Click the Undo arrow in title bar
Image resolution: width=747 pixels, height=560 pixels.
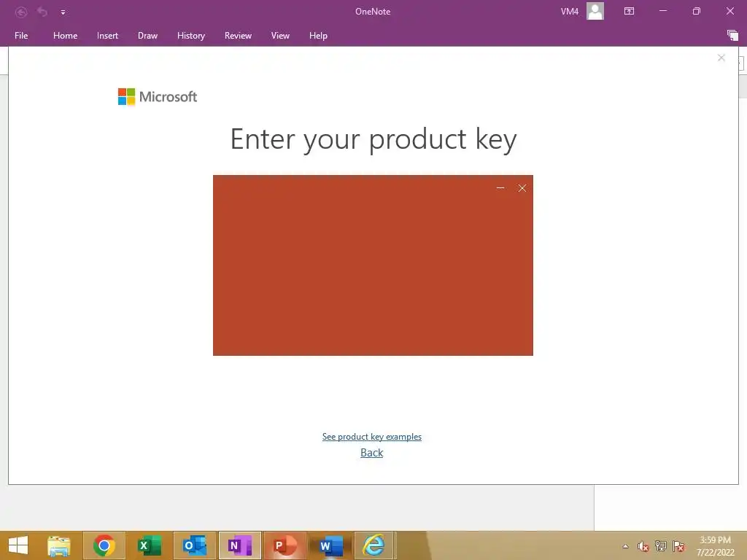pyautogui.click(x=42, y=12)
